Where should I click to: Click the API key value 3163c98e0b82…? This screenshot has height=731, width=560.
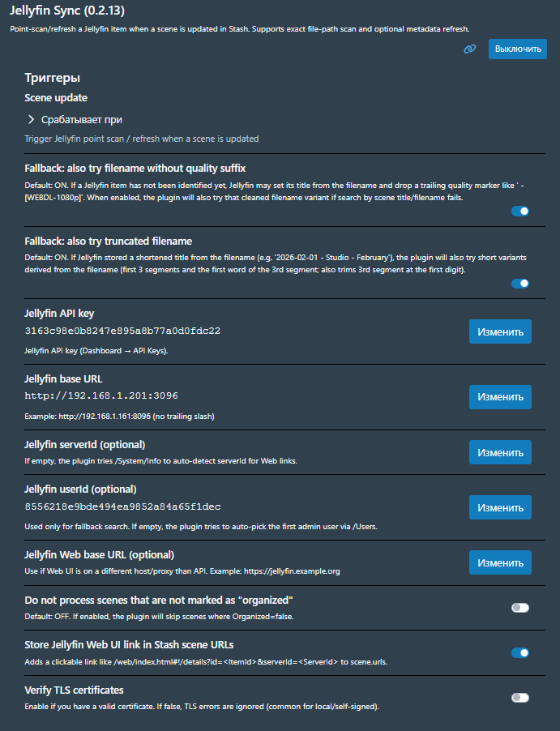point(122,331)
